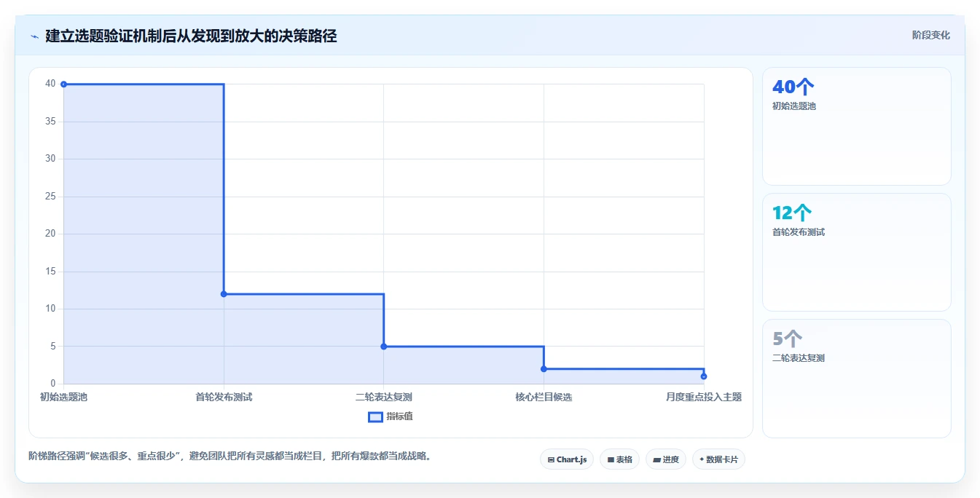The height and width of the screenshot is (498, 980).
Task: Click the 首轮发布测试 x-axis label
Action: click(224, 398)
